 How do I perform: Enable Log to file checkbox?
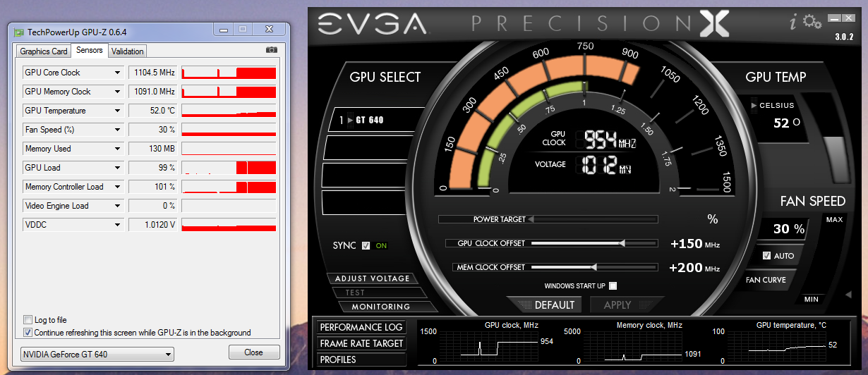[x=28, y=320]
